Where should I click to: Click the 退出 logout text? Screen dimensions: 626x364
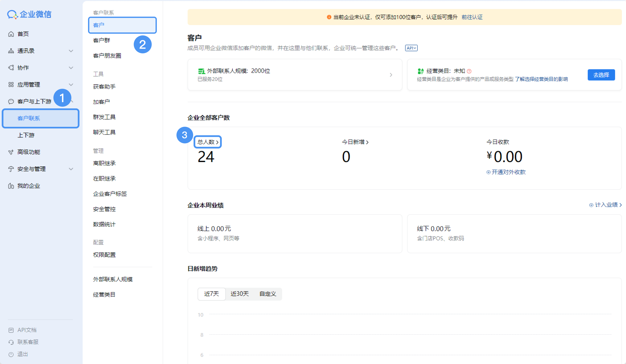tap(23, 354)
